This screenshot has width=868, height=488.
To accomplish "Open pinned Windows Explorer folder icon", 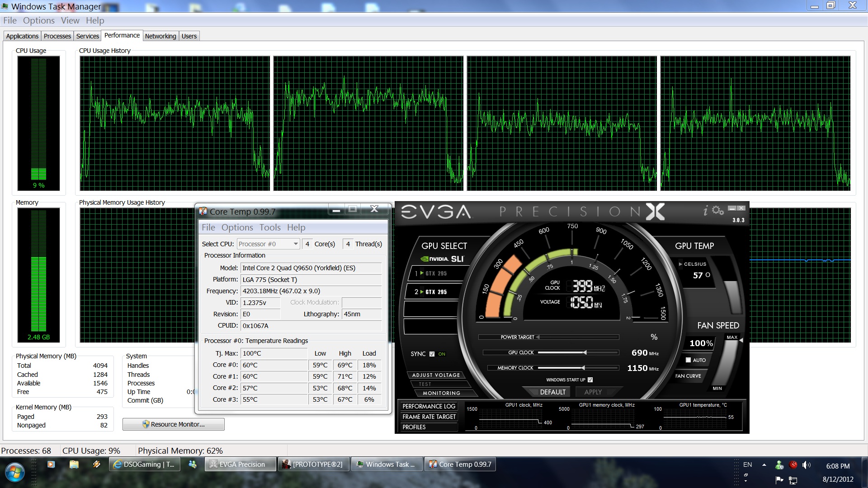I will click(x=74, y=464).
